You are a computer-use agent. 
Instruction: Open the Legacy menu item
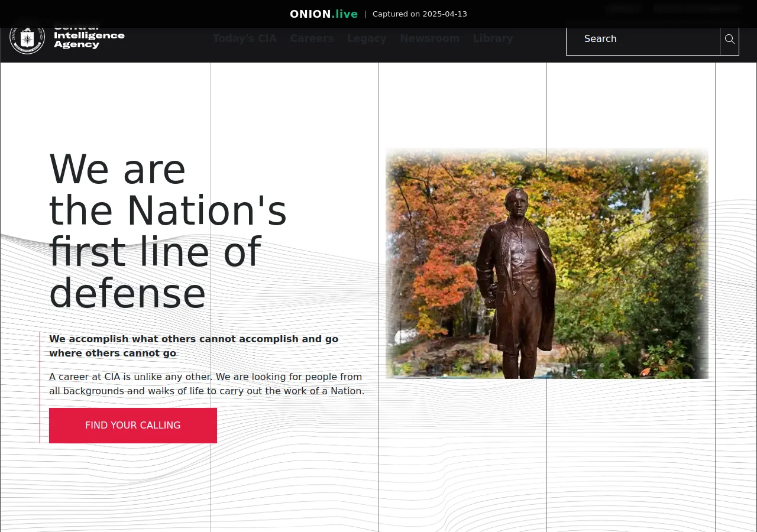pyautogui.click(x=367, y=38)
